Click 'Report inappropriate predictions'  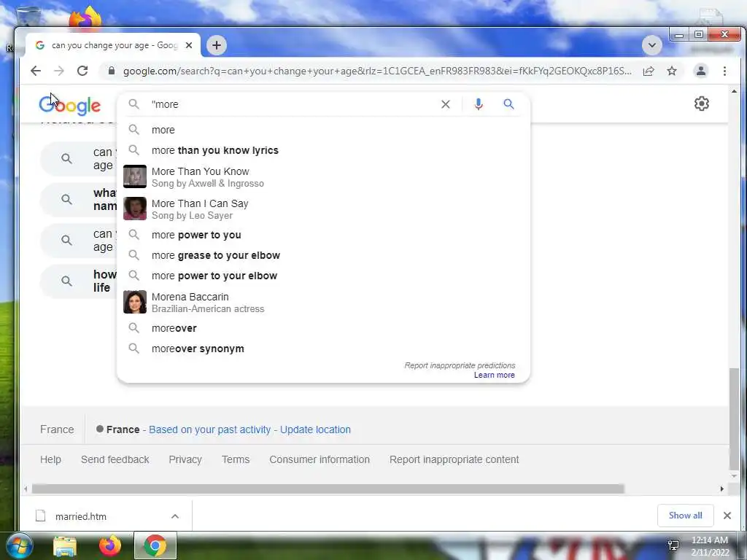coord(460,365)
